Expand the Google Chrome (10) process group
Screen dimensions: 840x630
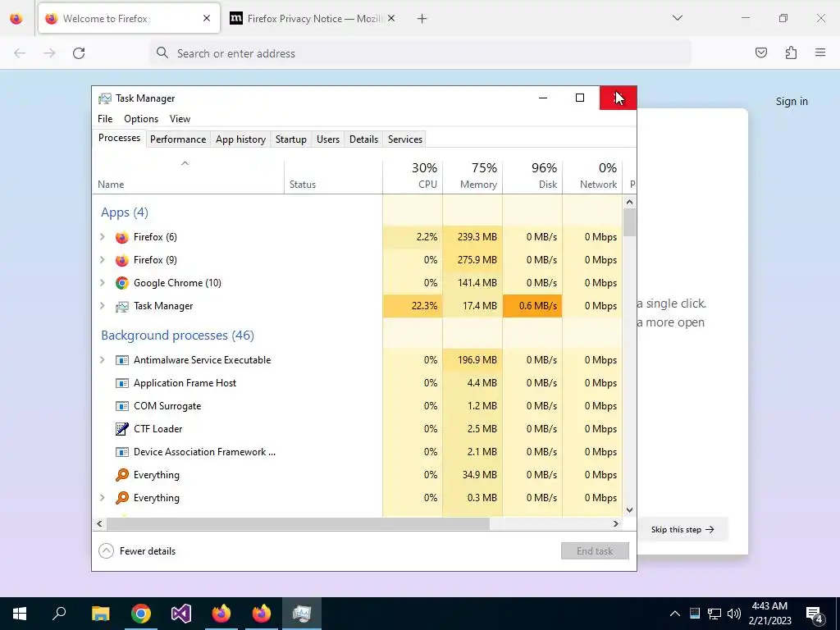tap(103, 283)
